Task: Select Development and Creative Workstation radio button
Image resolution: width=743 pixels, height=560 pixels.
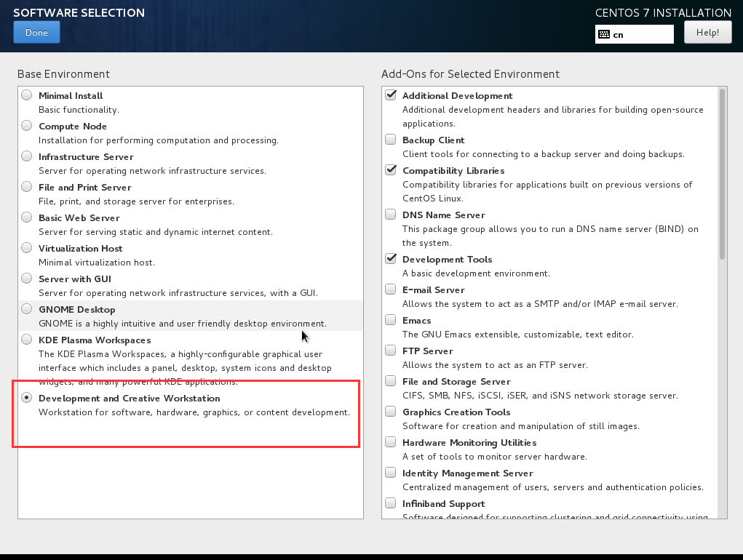Action: (26, 398)
